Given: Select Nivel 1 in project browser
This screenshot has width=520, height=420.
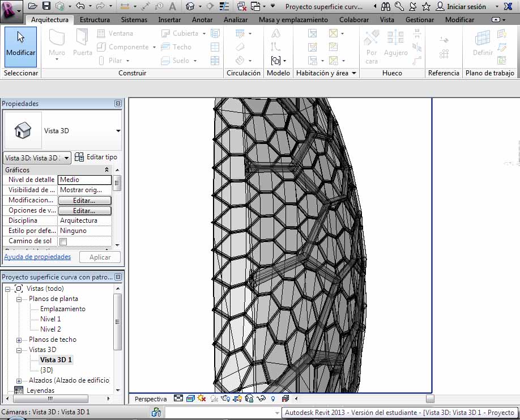Looking at the screenshot, I should [x=50, y=319].
